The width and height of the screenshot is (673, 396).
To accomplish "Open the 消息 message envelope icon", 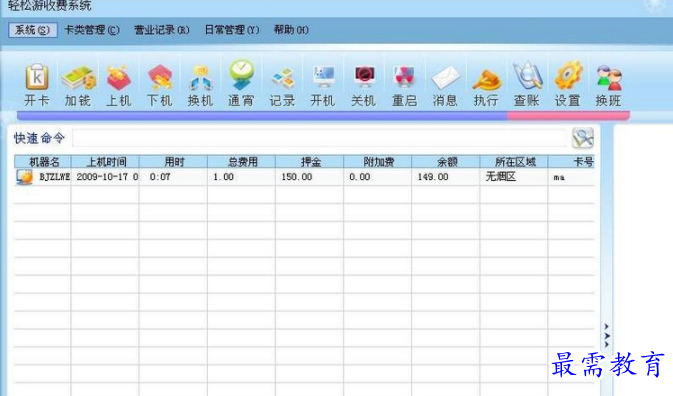I will pos(446,78).
